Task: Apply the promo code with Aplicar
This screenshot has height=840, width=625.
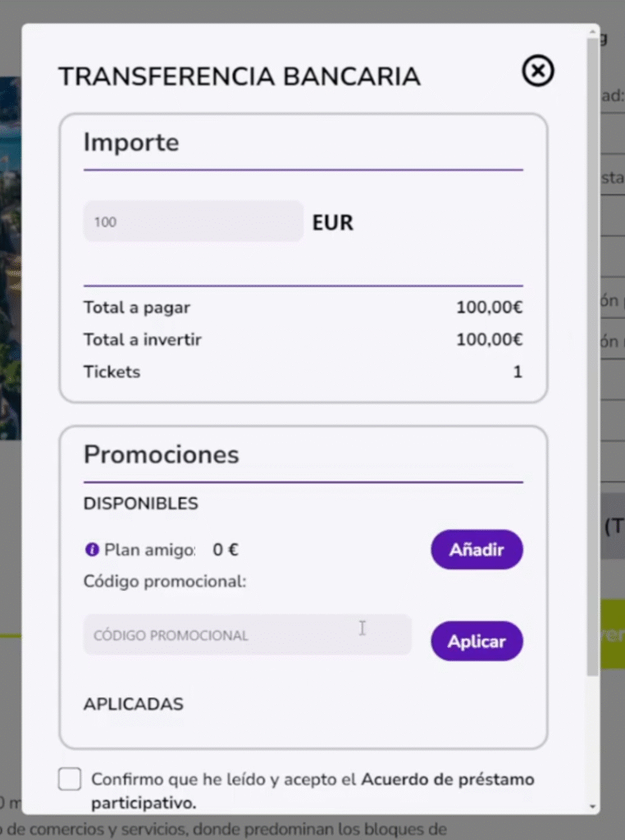Action: coord(477,641)
